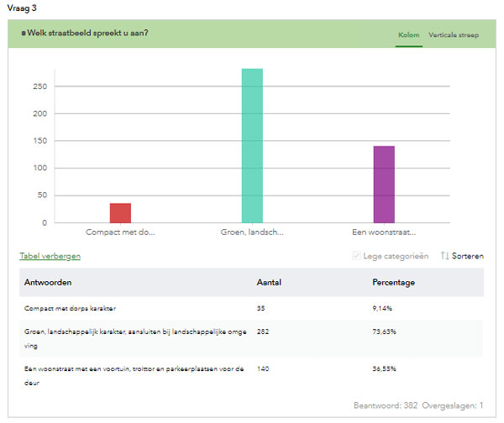Click the sort arrows icon beside Sorteren
This screenshot has width=504, height=423.
444,256
